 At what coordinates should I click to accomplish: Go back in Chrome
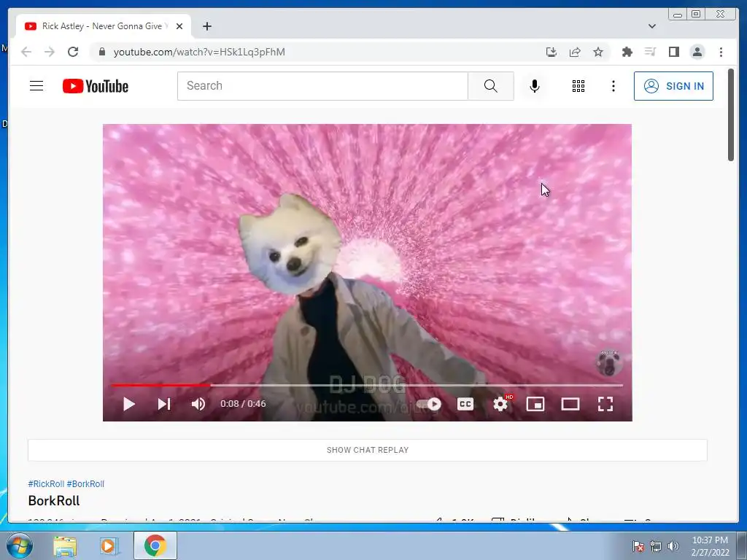26,52
